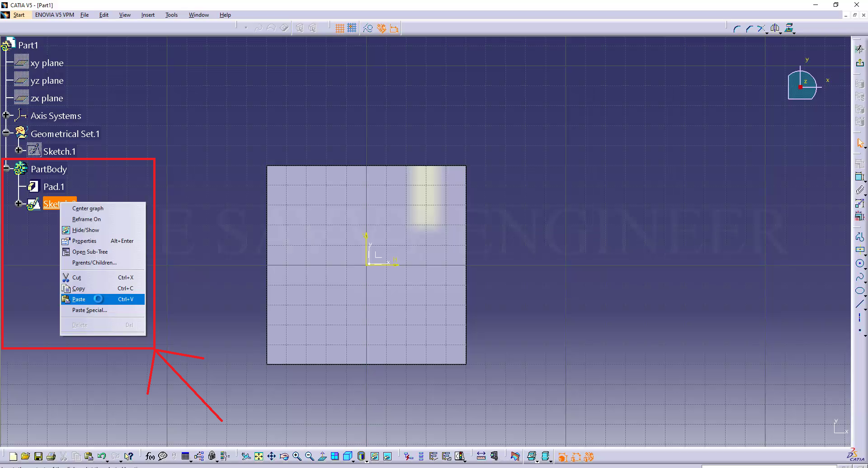The width and height of the screenshot is (868, 468).
Task: Click the Circle sketch tool
Action: click(x=859, y=263)
